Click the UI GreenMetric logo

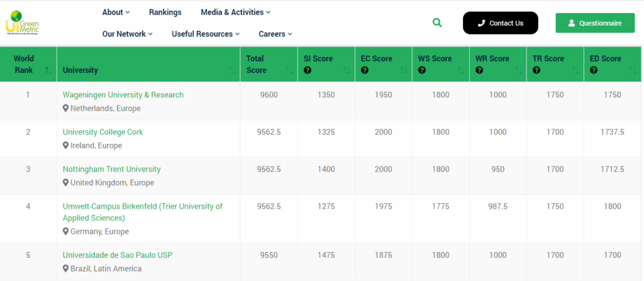tap(21, 23)
